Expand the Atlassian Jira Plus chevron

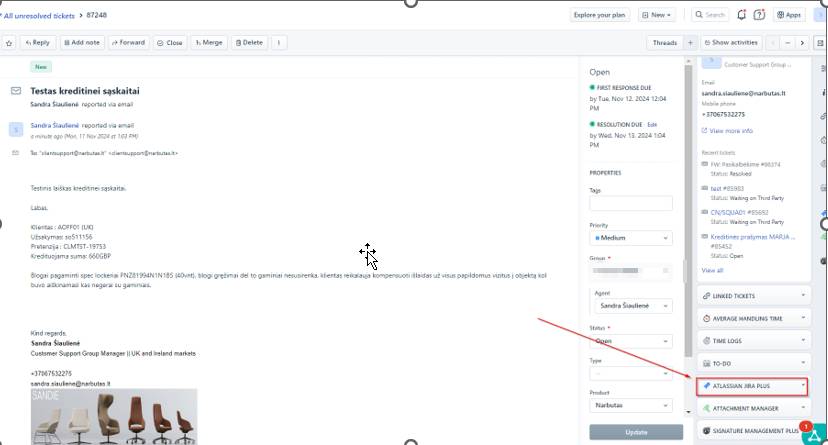point(803,385)
